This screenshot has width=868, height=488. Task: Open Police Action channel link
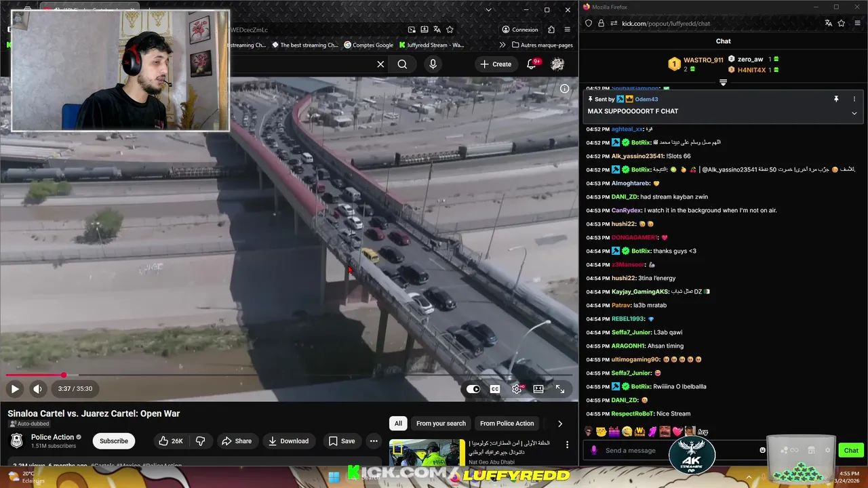click(52, 437)
